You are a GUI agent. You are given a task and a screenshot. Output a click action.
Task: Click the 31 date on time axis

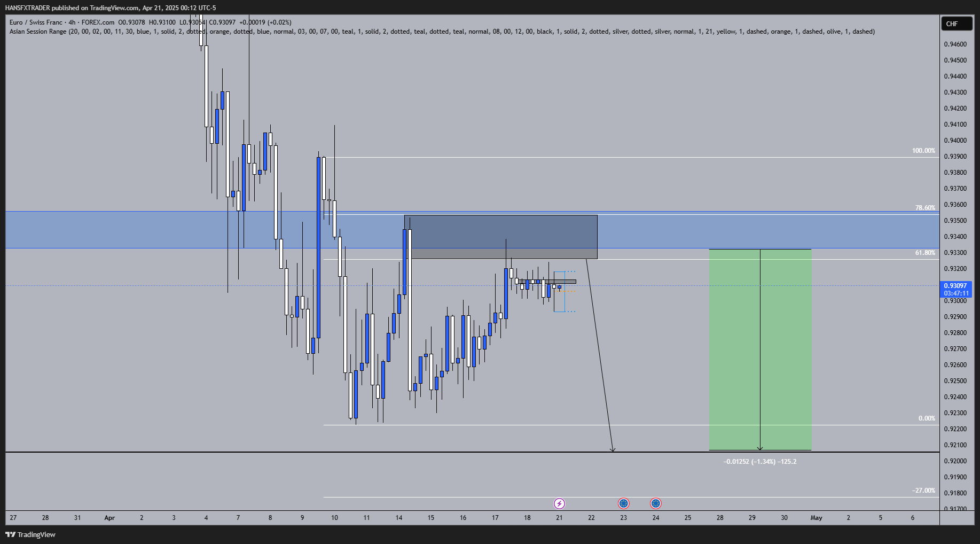point(77,518)
